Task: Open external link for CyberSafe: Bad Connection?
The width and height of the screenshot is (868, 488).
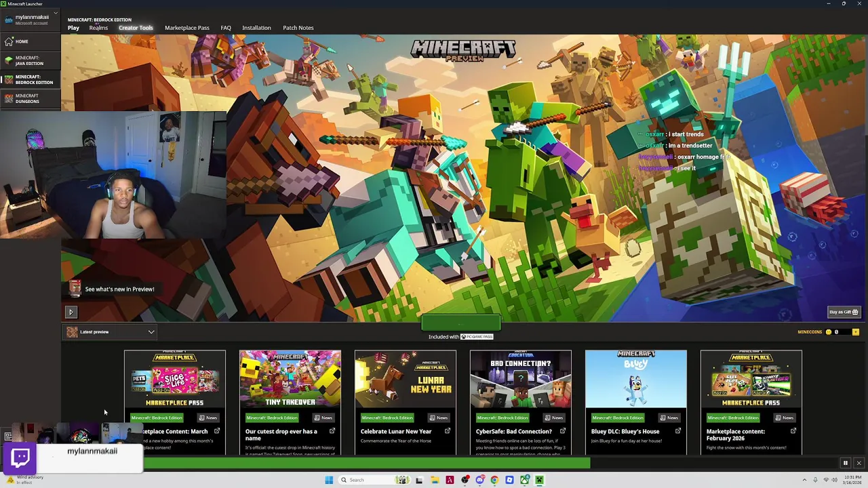Action: coord(563,431)
